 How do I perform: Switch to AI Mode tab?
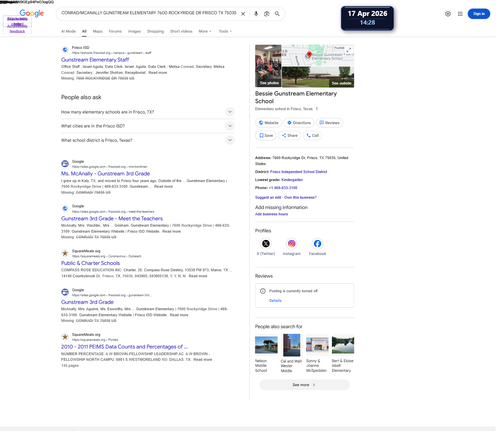pyautogui.click(x=68, y=31)
